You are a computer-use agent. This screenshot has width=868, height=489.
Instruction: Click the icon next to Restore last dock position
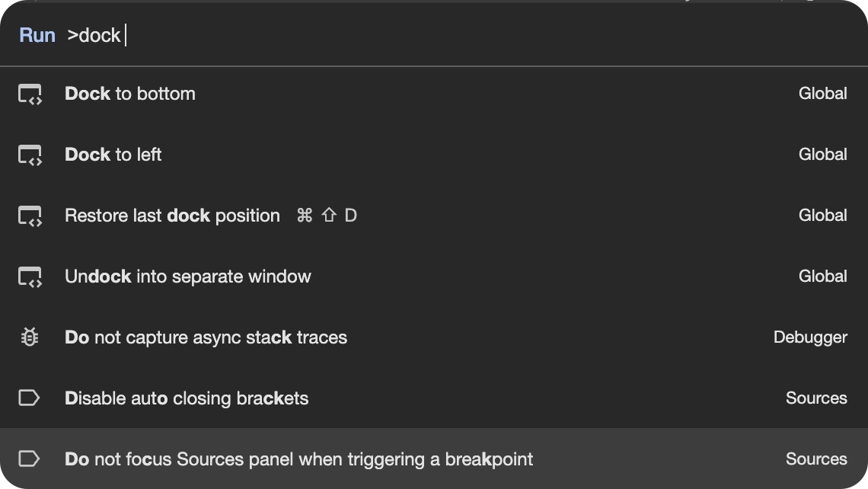tap(29, 215)
